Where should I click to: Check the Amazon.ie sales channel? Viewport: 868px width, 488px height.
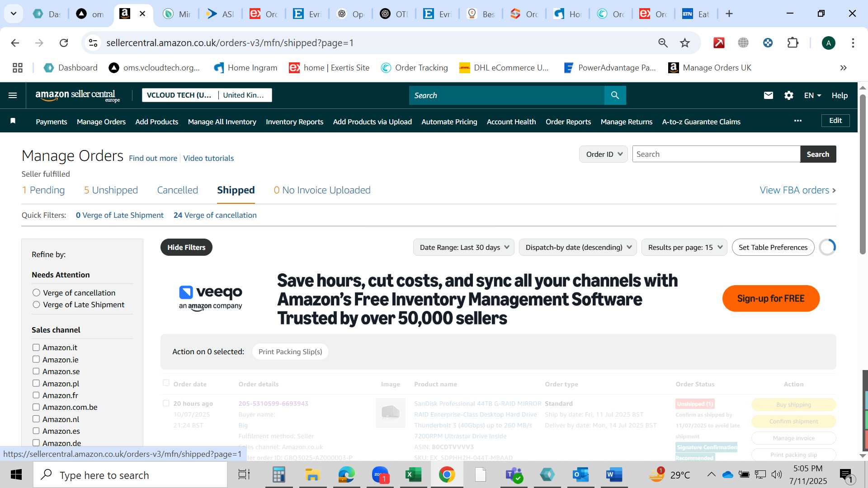point(36,359)
